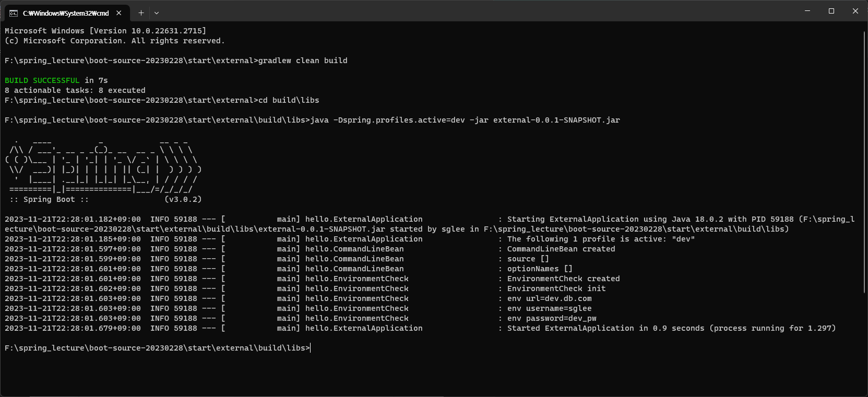Click the last prompt line at the cursor

tap(157, 348)
